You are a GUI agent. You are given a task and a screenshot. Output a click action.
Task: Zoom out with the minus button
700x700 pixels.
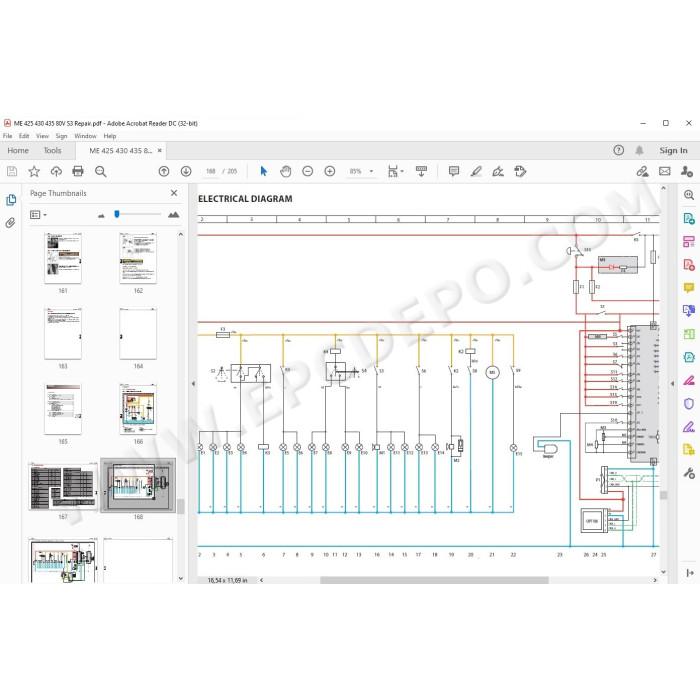click(308, 171)
